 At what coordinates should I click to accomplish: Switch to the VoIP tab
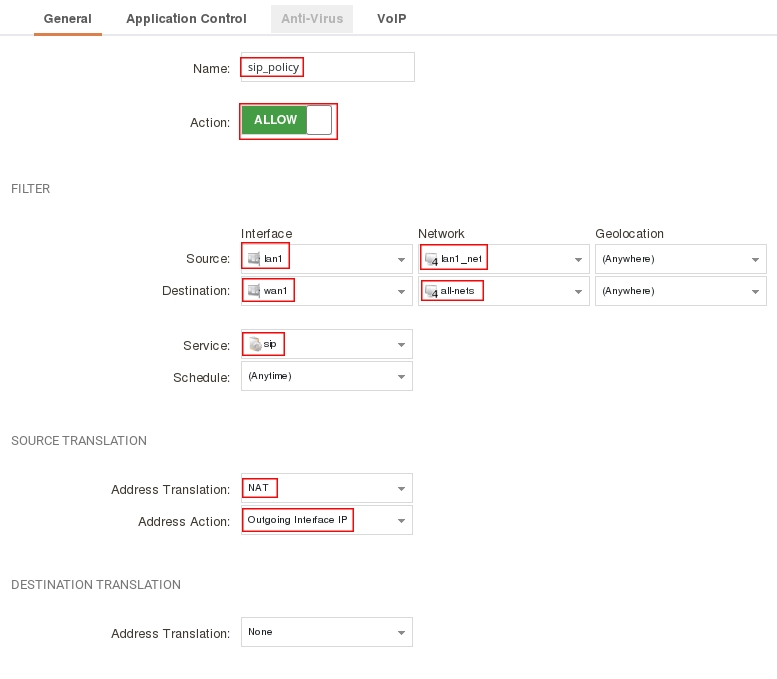click(x=391, y=19)
